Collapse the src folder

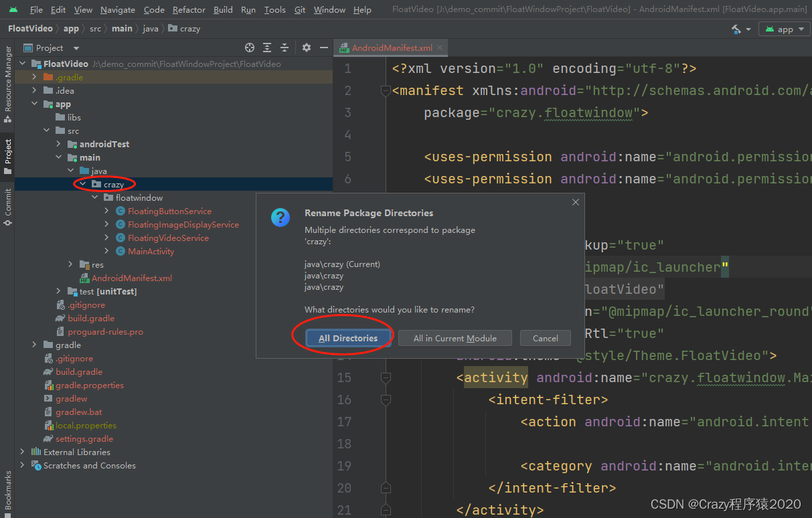pos(47,131)
